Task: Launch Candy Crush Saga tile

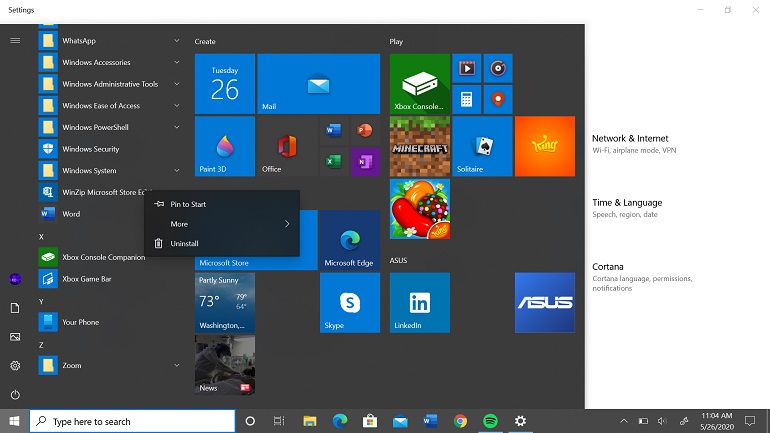Action: (x=419, y=208)
